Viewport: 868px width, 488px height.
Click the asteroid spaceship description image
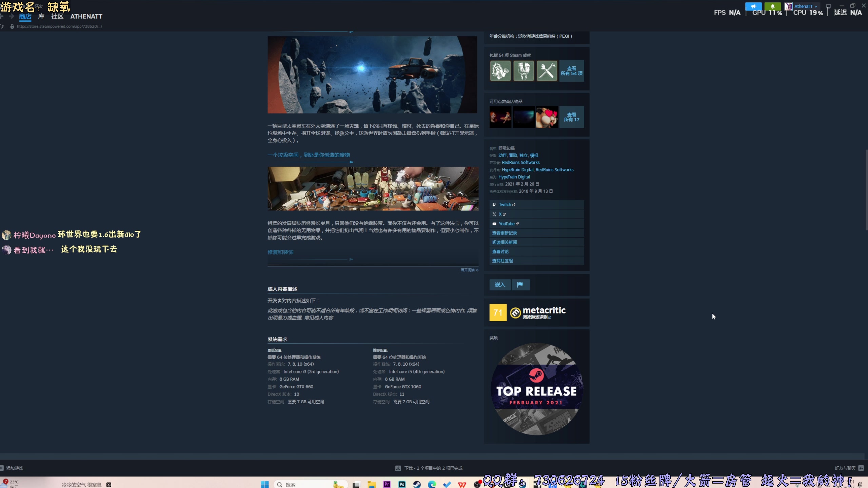point(372,75)
